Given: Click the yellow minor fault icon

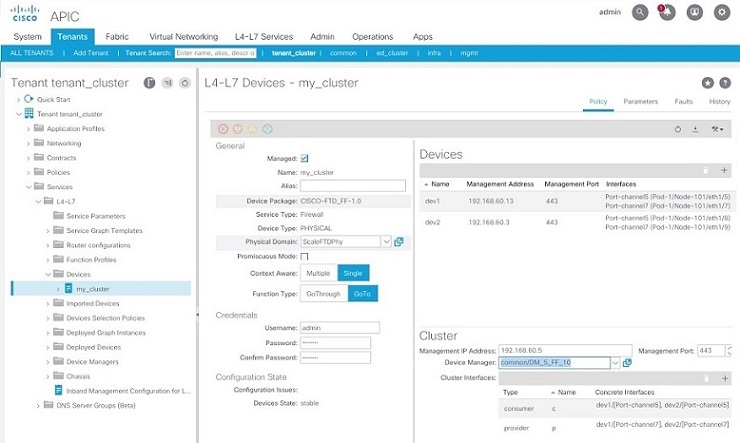Looking at the screenshot, I should coord(252,129).
